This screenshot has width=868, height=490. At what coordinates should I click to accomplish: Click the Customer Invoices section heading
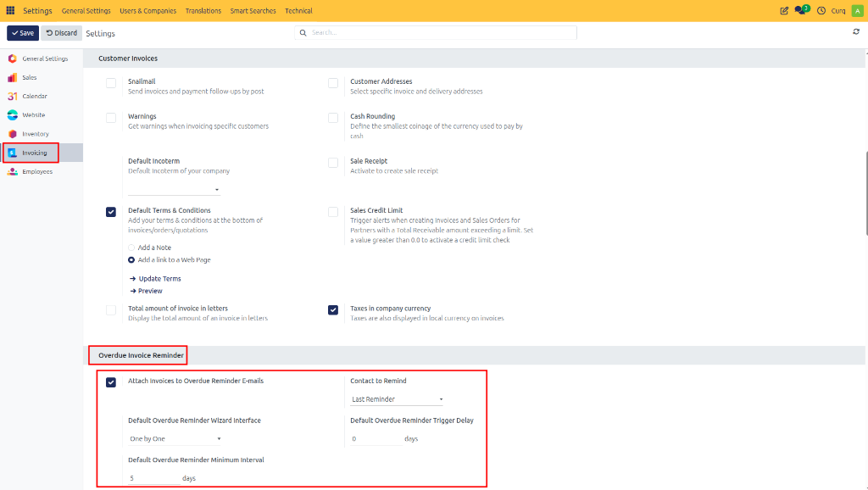[x=128, y=58]
